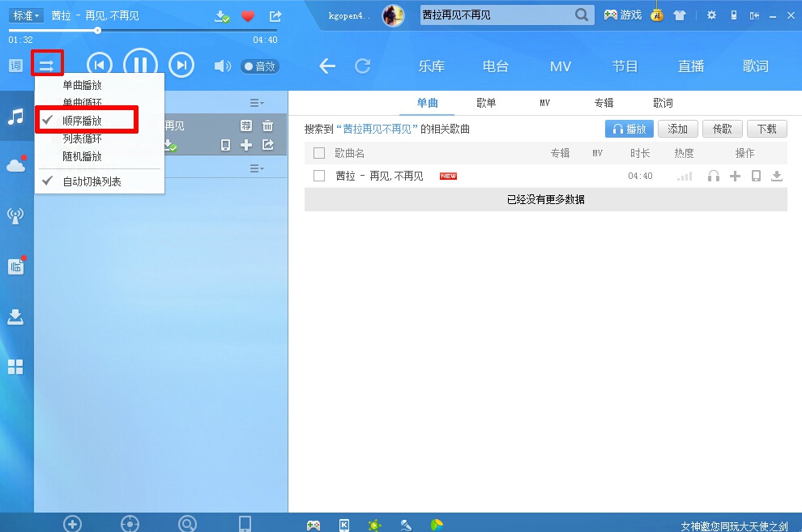Open the 直播 live tab
The width and height of the screenshot is (802, 532).
pyautogui.click(x=691, y=66)
